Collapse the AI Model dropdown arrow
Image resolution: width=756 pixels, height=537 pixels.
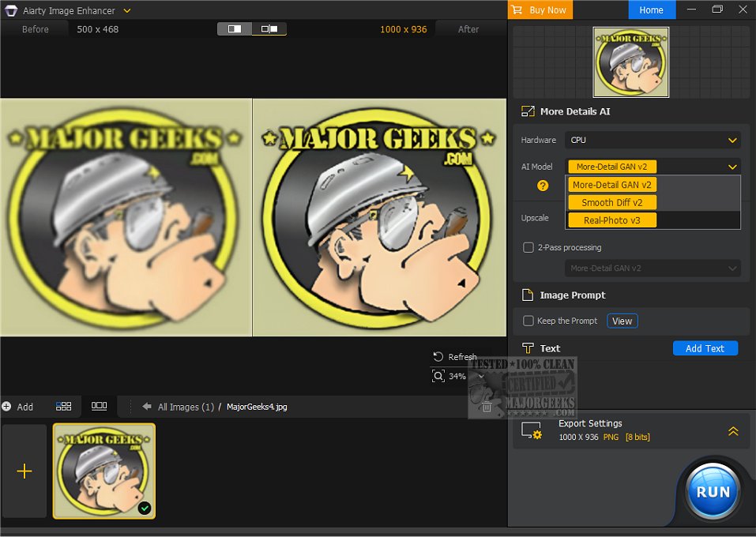tap(732, 167)
